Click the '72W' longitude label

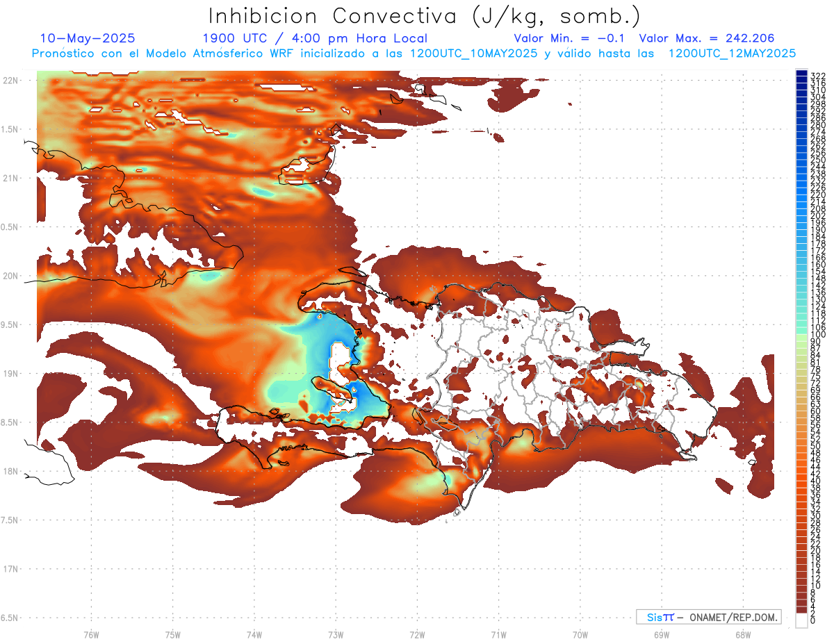pyautogui.click(x=417, y=634)
